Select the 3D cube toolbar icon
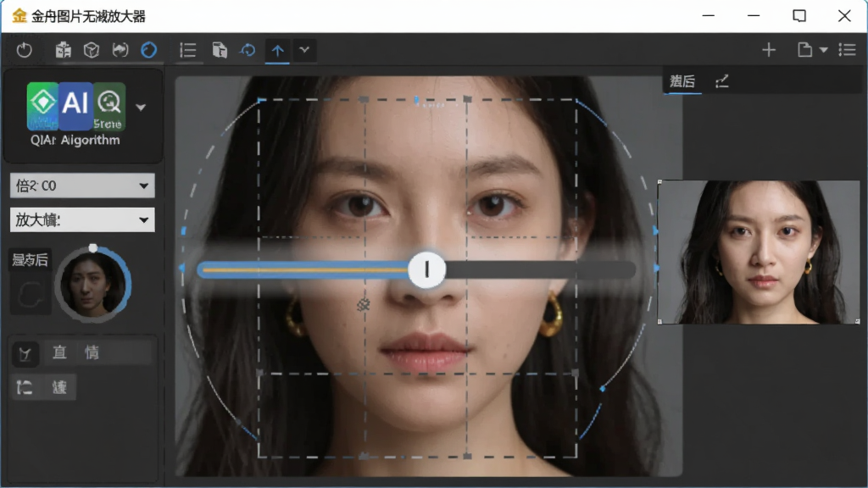The width and height of the screenshot is (868, 488). coord(92,50)
